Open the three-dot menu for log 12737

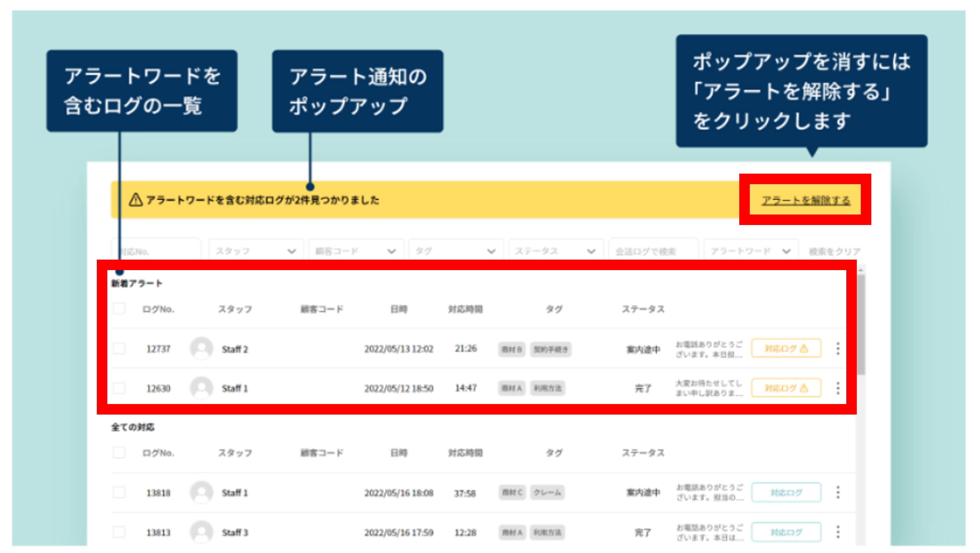(x=838, y=348)
